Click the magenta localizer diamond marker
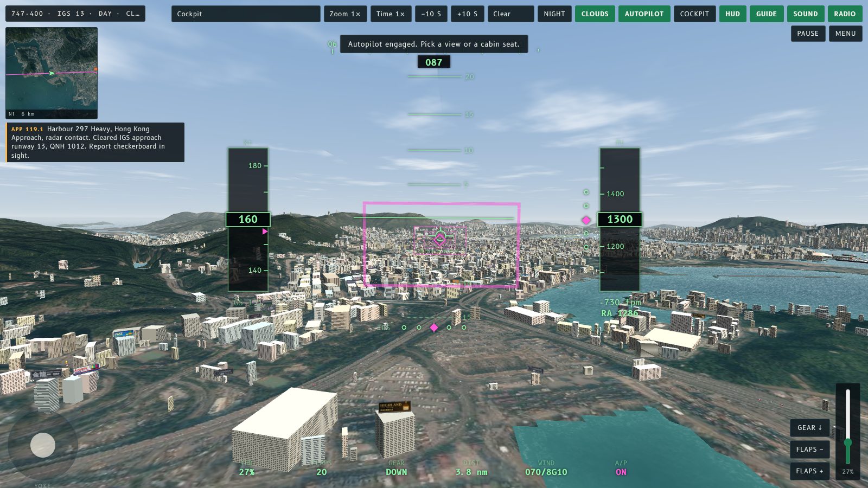Image resolution: width=868 pixels, height=488 pixels. (x=433, y=328)
